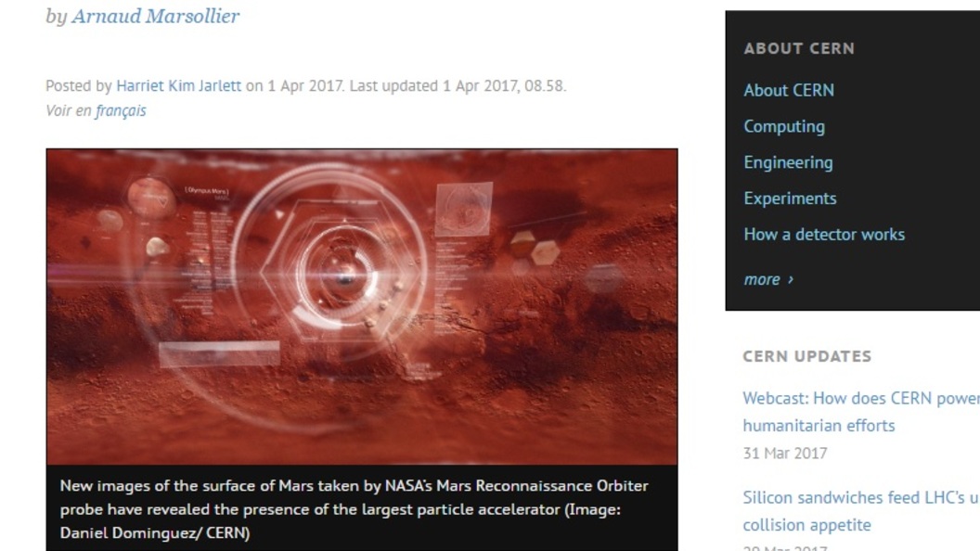Select the 31 Mar 2017 date text

tap(785, 453)
